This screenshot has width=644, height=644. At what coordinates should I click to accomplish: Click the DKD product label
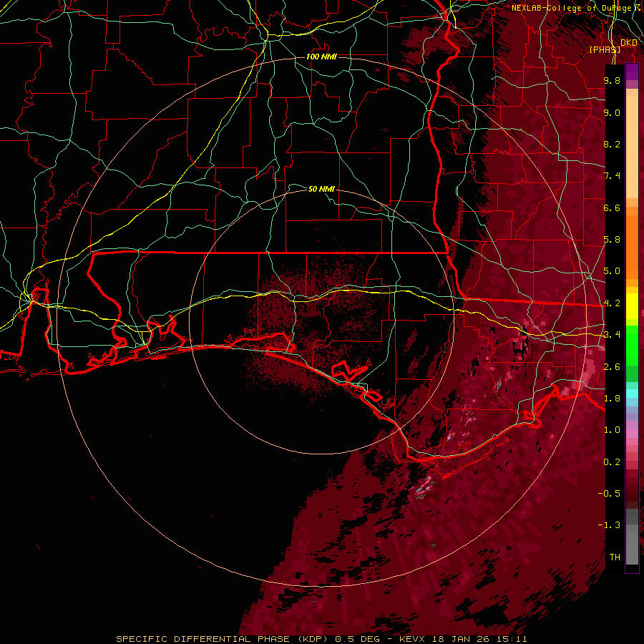point(628,43)
